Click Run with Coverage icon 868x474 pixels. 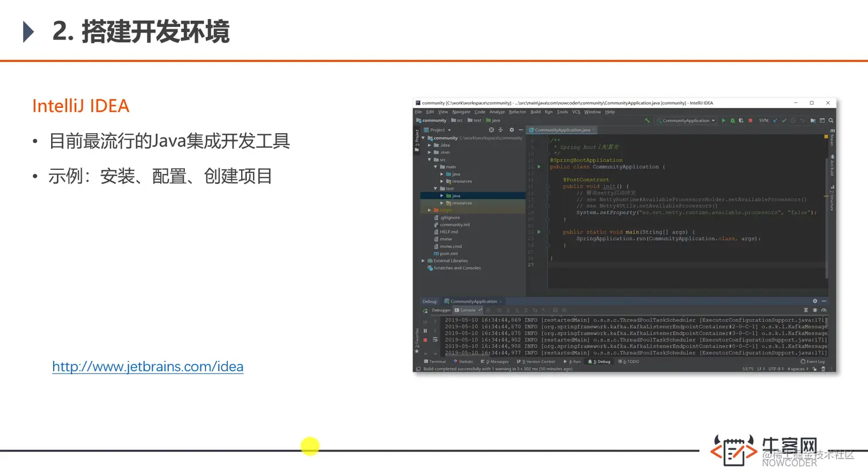click(x=741, y=121)
